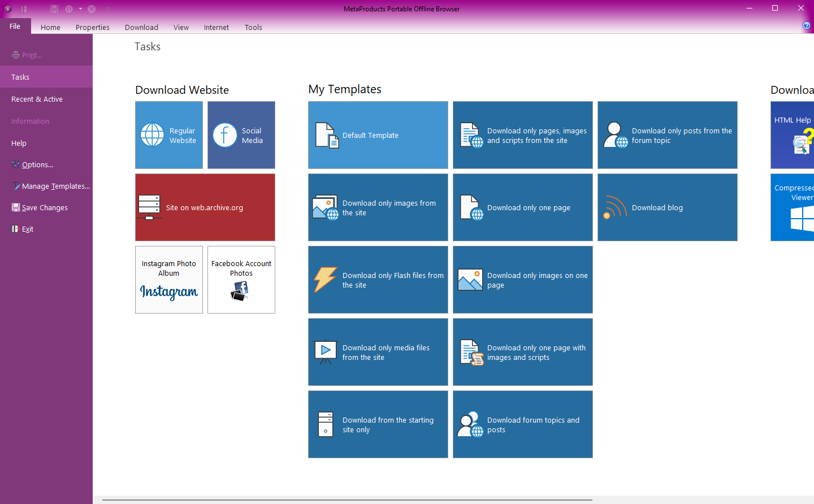Screen dimensions: 814x504
Task: Open the File tab
Action: click(15, 27)
